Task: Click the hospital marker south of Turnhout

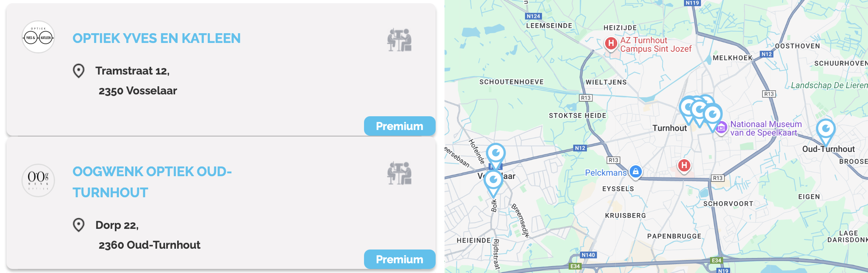Action: tap(684, 166)
